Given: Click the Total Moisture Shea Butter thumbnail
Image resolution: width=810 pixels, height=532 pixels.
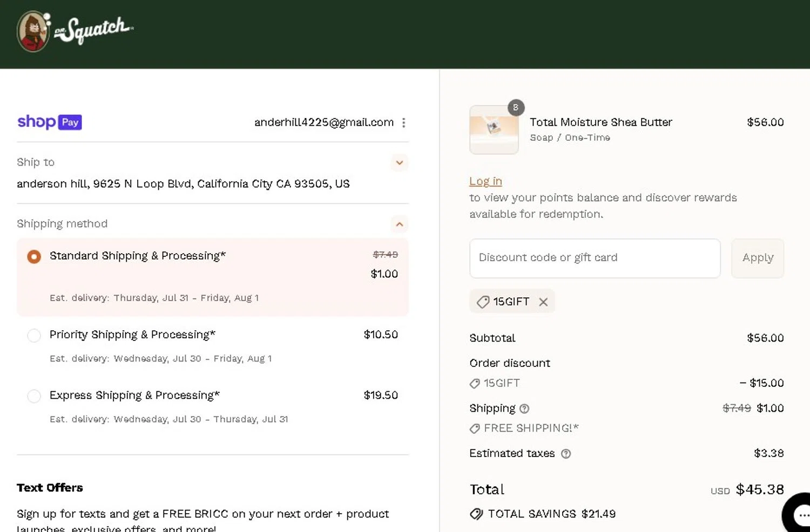Looking at the screenshot, I should tap(494, 129).
